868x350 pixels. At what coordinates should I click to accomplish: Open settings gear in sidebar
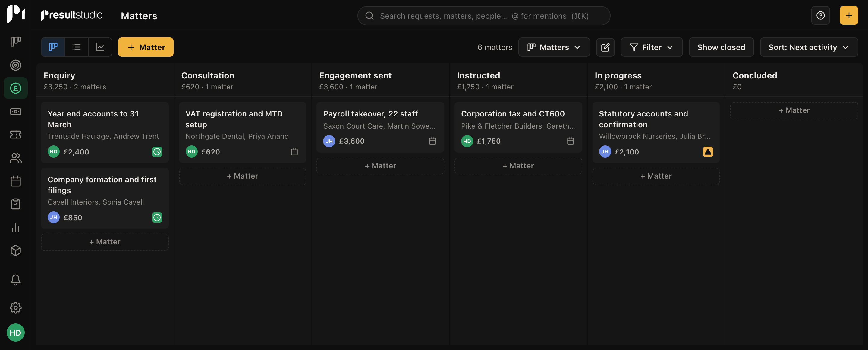click(15, 307)
